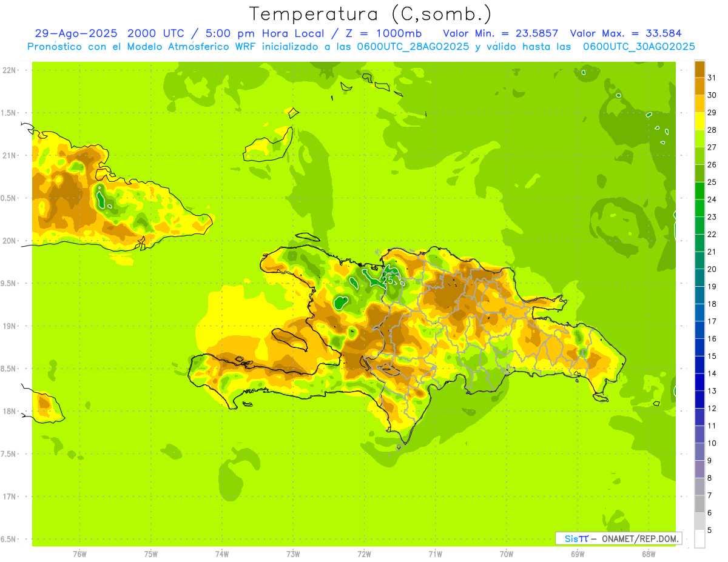The width and height of the screenshot is (728, 562).
Task: Click the contour label "25" on the map
Action: 388,279
